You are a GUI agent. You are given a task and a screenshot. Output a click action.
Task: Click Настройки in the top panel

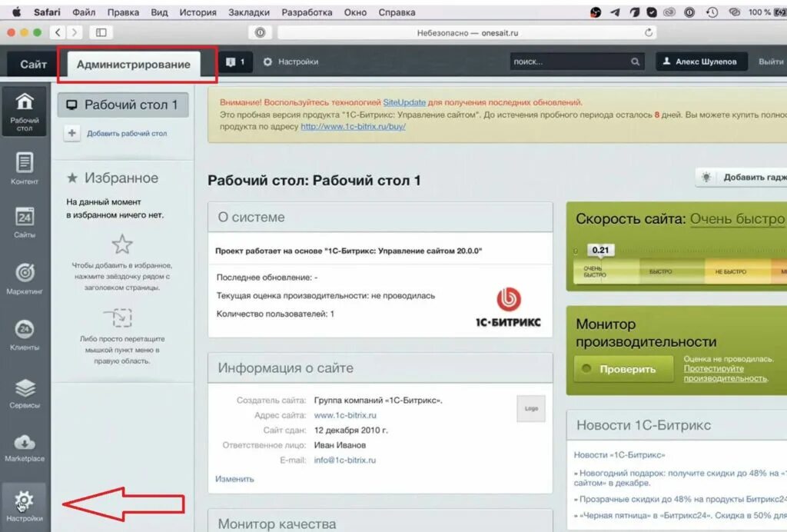[291, 62]
